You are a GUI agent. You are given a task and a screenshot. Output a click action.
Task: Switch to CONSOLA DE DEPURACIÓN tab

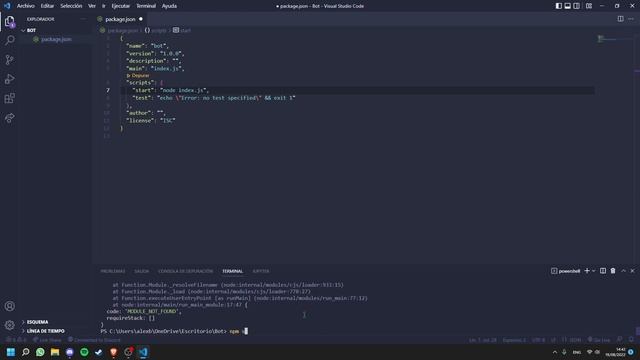tap(185, 271)
